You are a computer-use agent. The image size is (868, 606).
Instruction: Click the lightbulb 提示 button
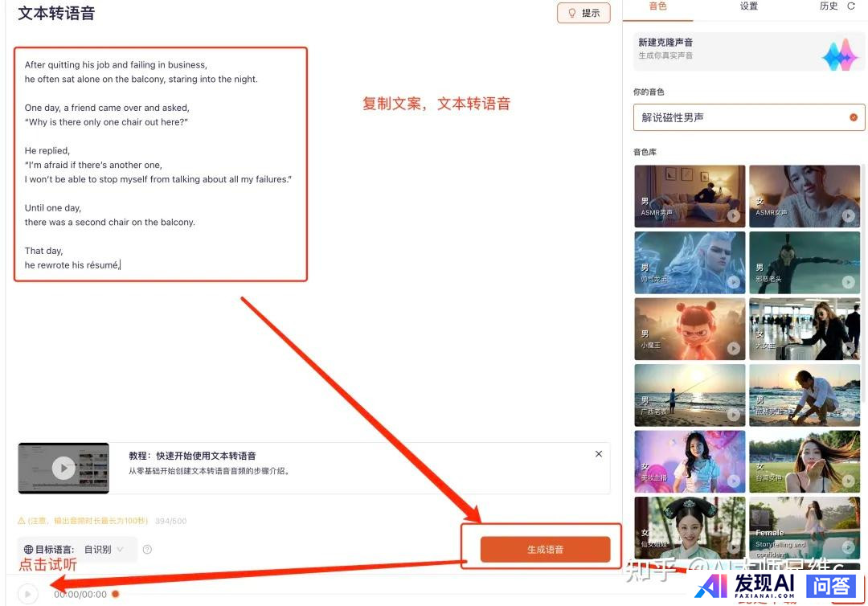click(x=583, y=13)
